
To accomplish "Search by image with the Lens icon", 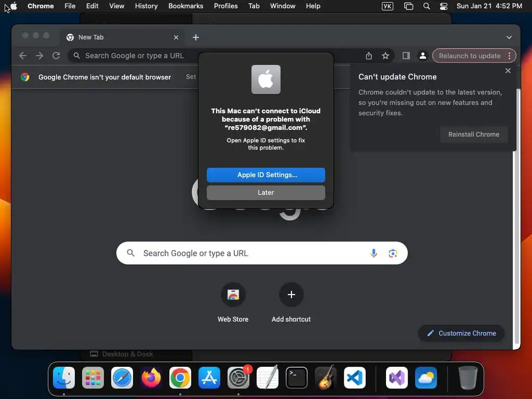I will point(393,253).
